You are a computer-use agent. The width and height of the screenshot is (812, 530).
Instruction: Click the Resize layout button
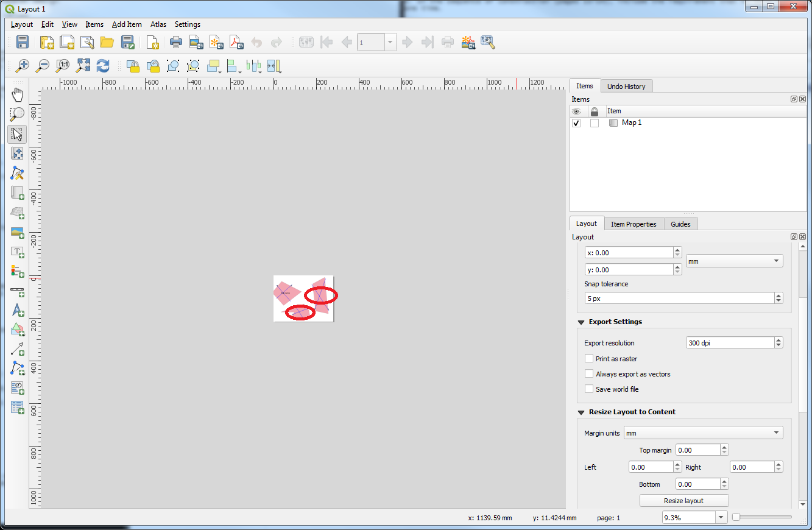(683, 500)
